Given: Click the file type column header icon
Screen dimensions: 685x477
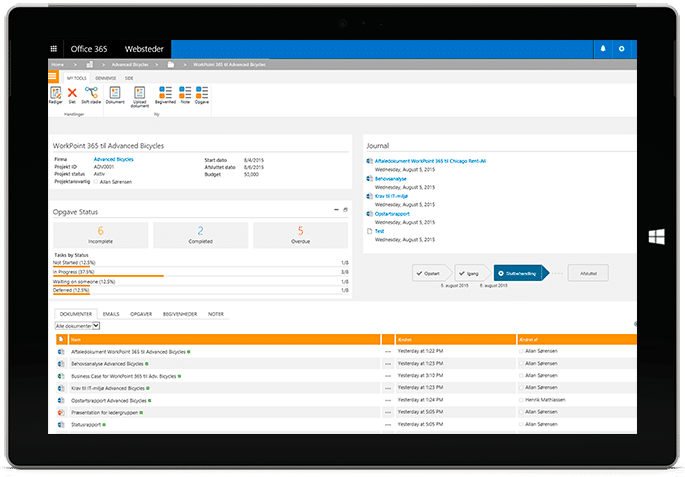Looking at the screenshot, I should click(61, 339).
